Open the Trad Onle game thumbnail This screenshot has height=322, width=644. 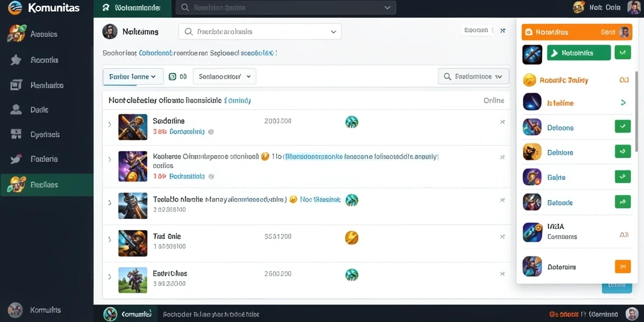pos(133,243)
